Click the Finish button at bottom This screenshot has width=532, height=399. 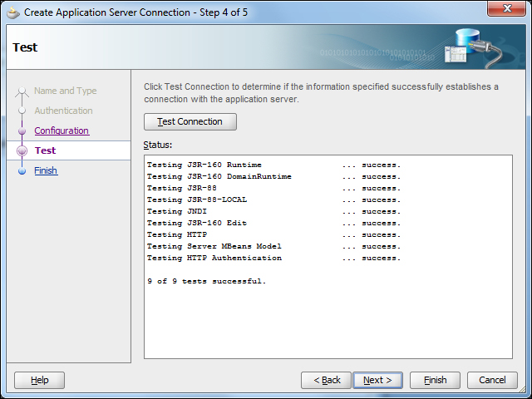[x=435, y=380]
